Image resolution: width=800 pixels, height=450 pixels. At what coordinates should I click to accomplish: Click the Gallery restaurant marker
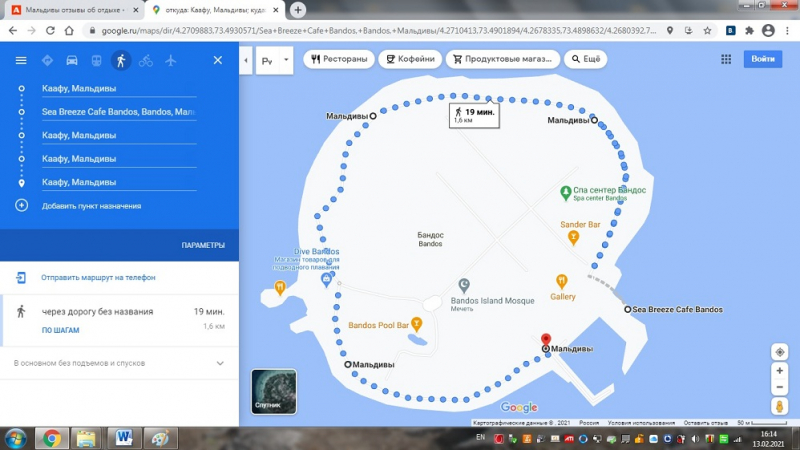(x=562, y=281)
